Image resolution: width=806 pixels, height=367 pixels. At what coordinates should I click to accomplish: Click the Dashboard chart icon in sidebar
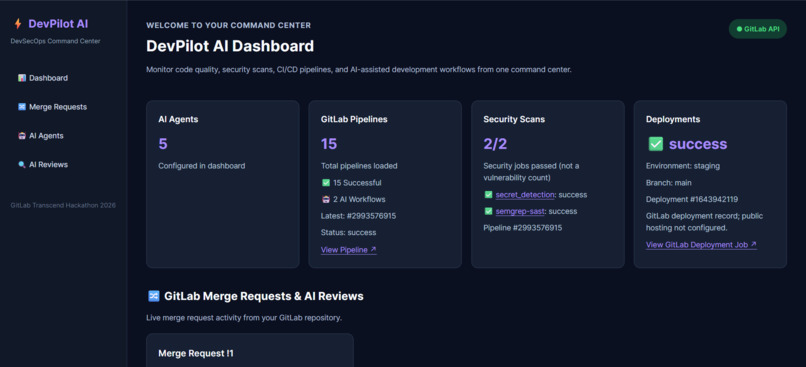pos(22,78)
